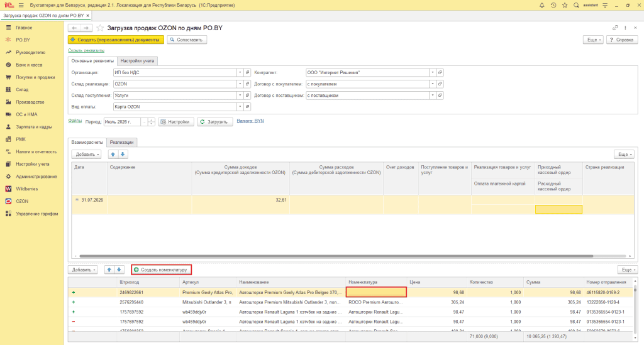Select the Взаиморасчеты tab
The height and width of the screenshot is (345, 644).
point(87,143)
